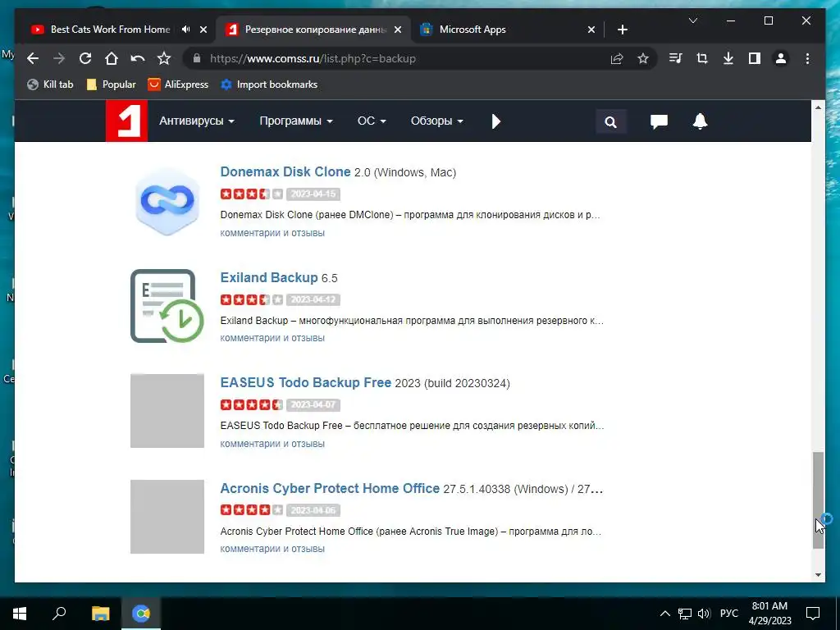Click the Exiland Backup star rating
Screen dimensions: 840x630
click(251, 299)
